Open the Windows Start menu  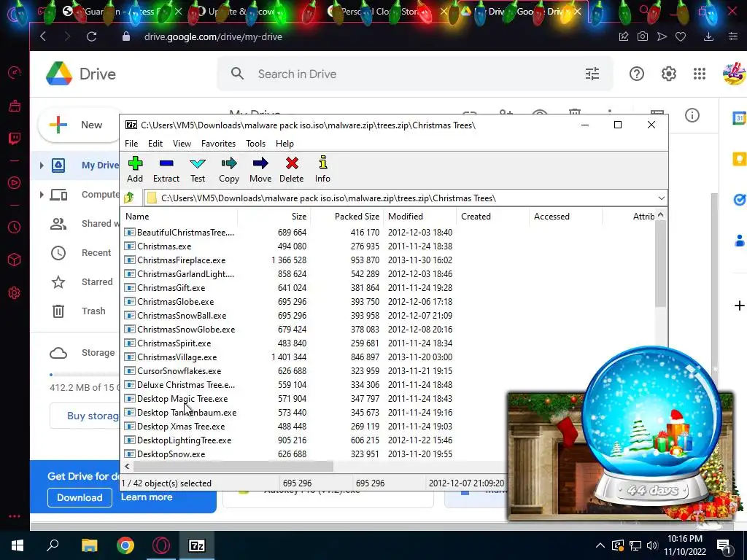[x=18, y=545]
